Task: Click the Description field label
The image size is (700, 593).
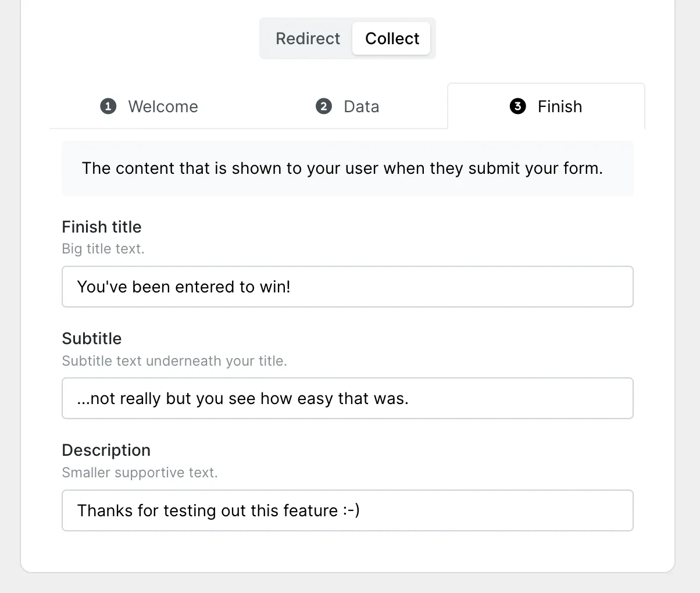Action: pos(106,450)
